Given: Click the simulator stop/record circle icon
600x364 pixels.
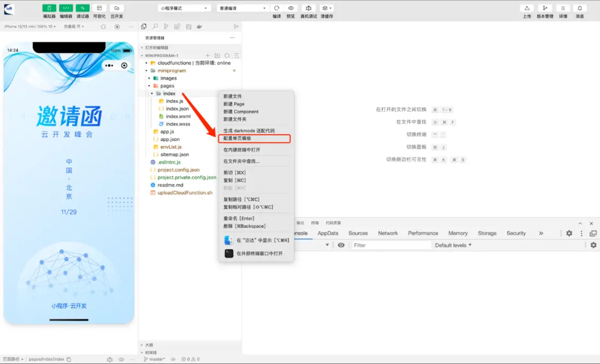Looking at the screenshot, I should click(117, 27).
